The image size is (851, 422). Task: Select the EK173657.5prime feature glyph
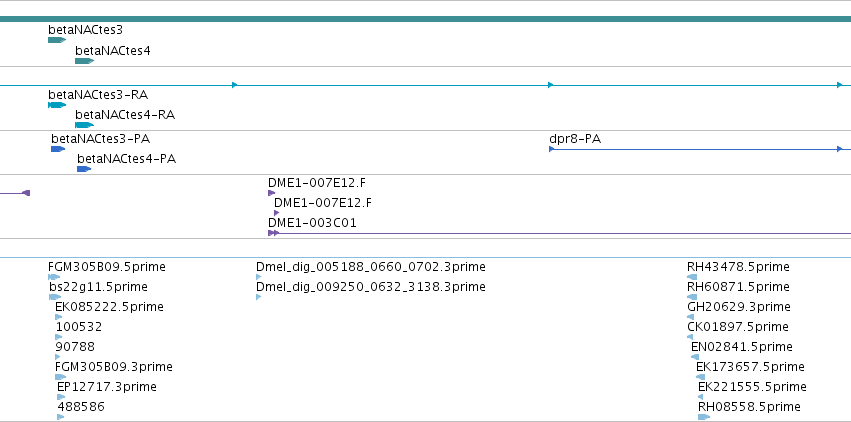701,378
